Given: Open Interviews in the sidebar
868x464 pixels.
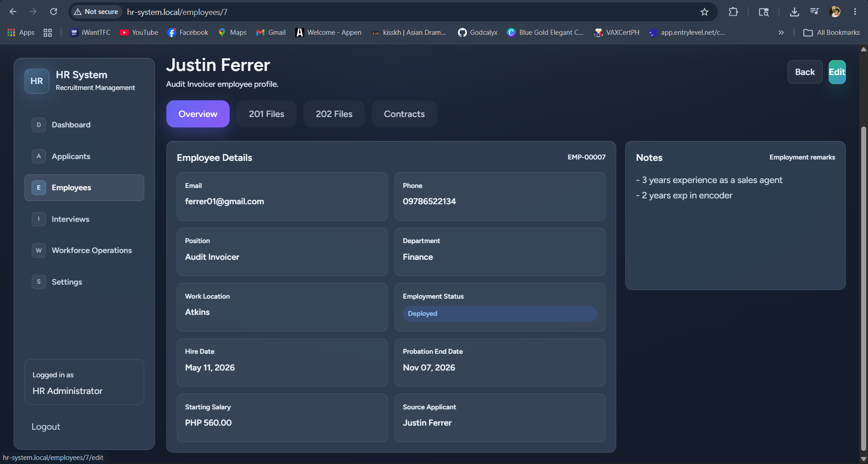Looking at the screenshot, I should [84, 219].
